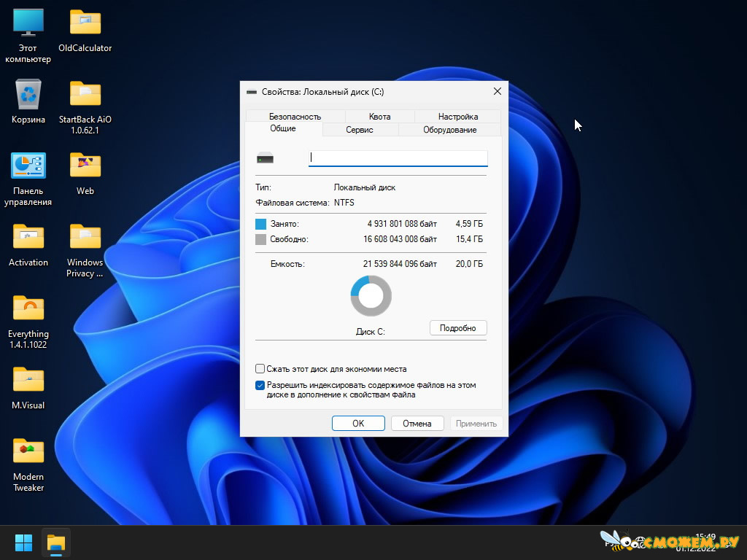747x560 pixels.
Task: Open the Сервис tab
Action: (x=360, y=130)
